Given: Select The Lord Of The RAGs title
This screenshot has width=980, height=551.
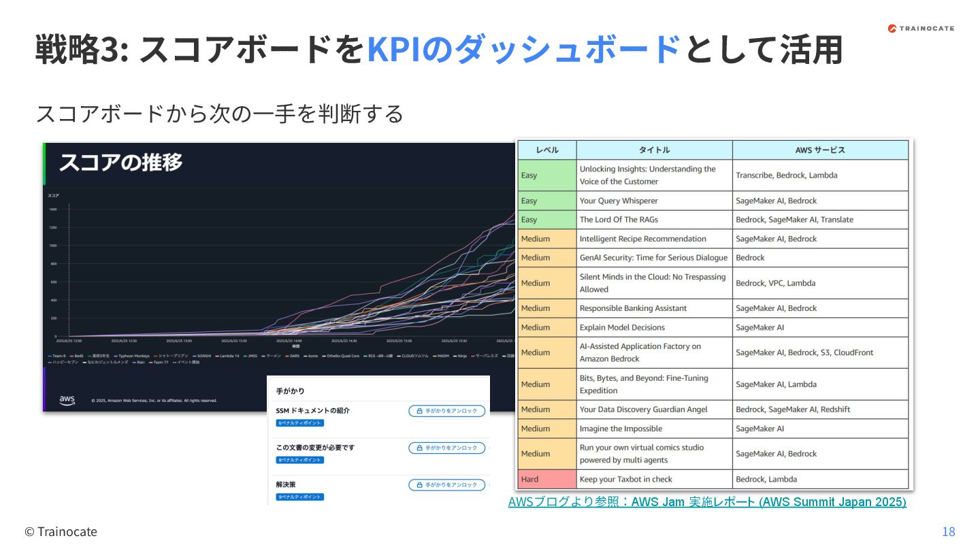Looking at the screenshot, I should click(x=654, y=220).
